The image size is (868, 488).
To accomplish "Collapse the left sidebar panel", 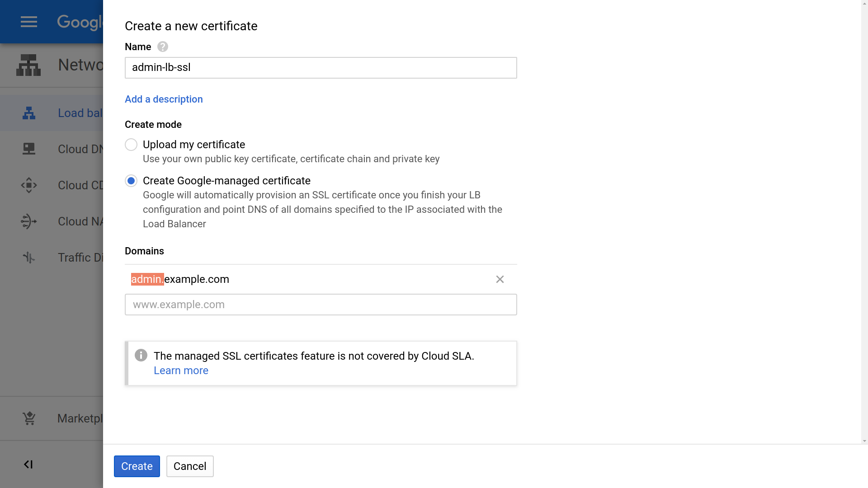I will pos(28,465).
